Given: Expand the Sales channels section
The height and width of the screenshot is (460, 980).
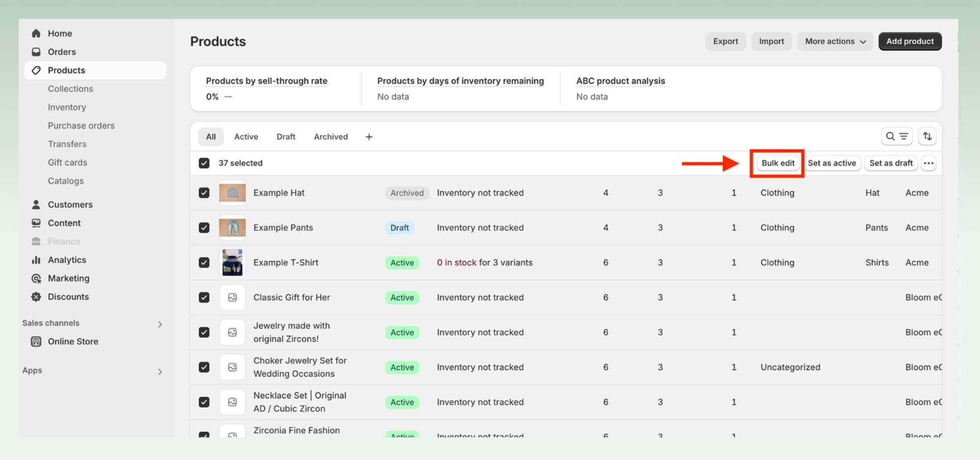Looking at the screenshot, I should [160, 324].
